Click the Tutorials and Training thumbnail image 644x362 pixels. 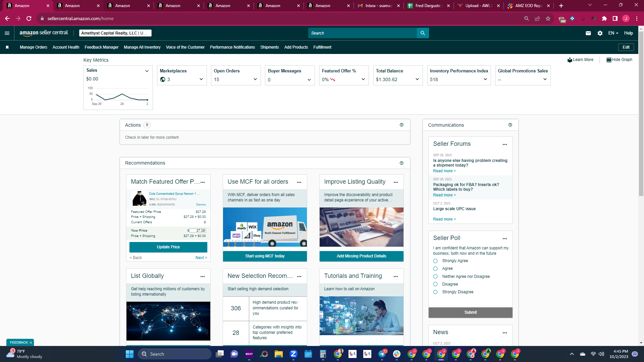coord(362,316)
